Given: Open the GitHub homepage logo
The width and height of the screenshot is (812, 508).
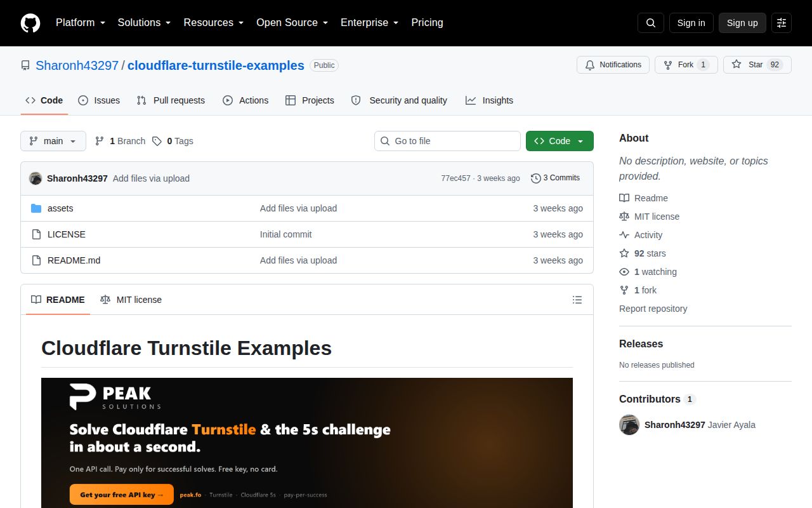Looking at the screenshot, I should (30, 23).
